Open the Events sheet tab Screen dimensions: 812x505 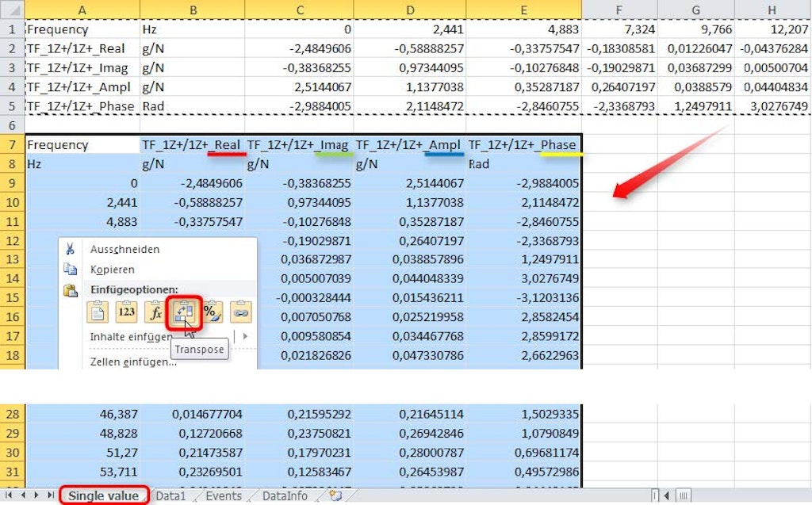[223, 495]
